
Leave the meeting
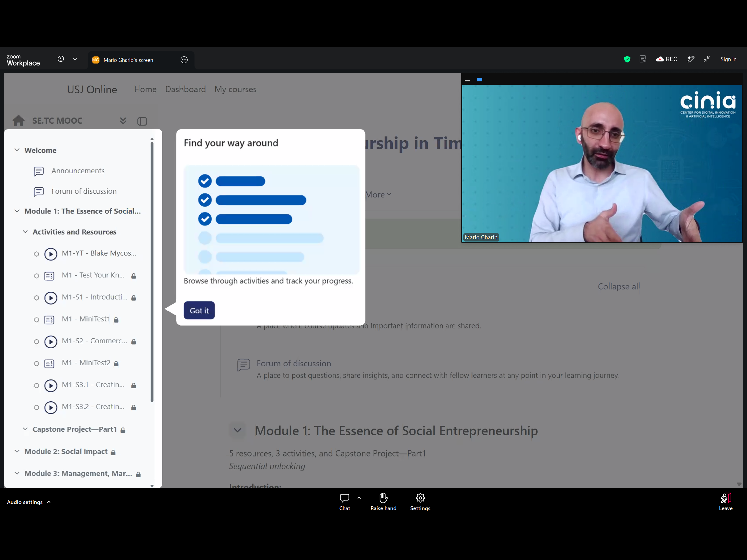point(726,502)
